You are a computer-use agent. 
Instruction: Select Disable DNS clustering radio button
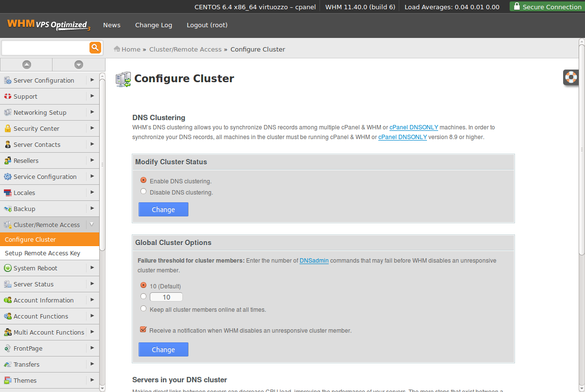pos(143,192)
